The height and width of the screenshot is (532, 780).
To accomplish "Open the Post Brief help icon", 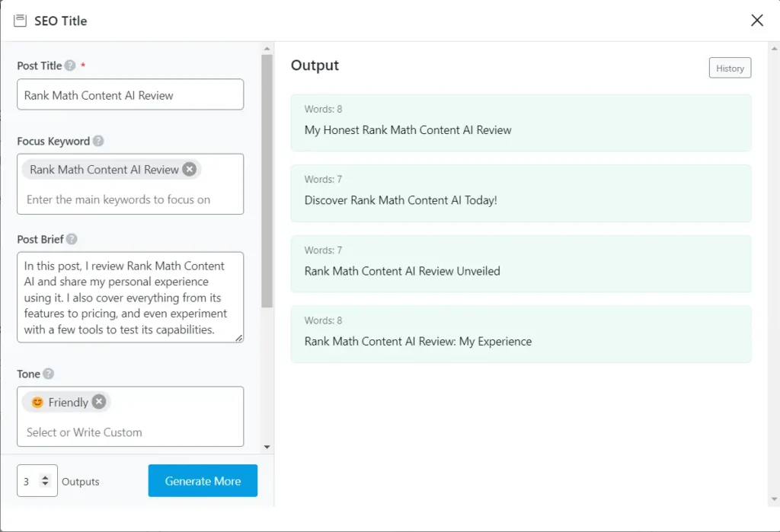I will pyautogui.click(x=72, y=239).
